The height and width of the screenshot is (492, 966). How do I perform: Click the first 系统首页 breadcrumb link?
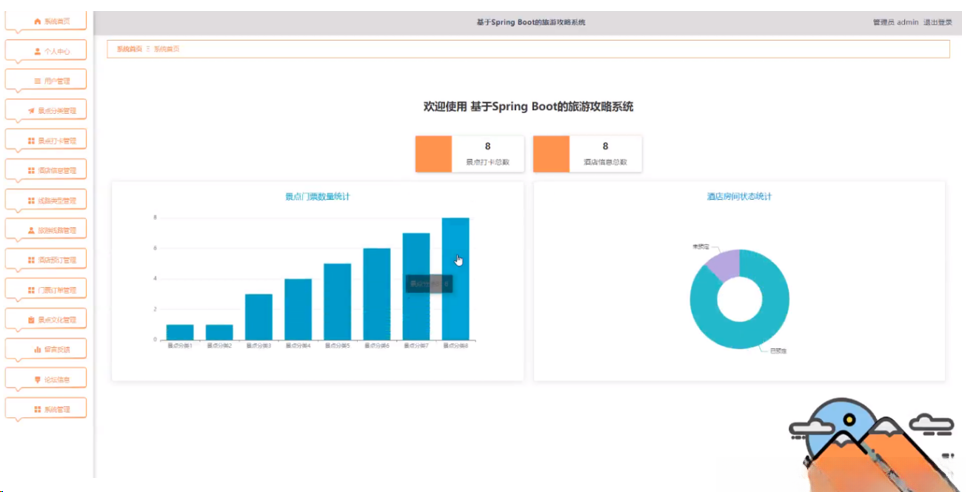pyautogui.click(x=129, y=49)
